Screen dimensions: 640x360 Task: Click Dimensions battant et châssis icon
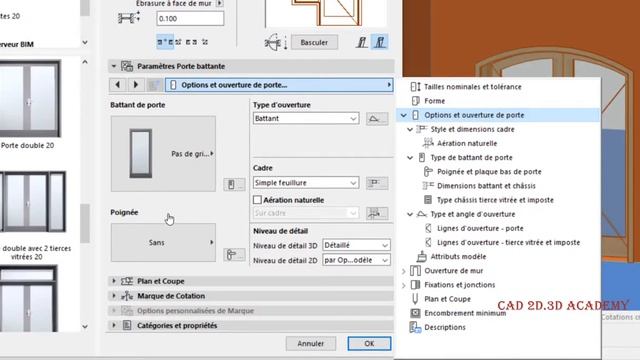pyautogui.click(x=428, y=186)
